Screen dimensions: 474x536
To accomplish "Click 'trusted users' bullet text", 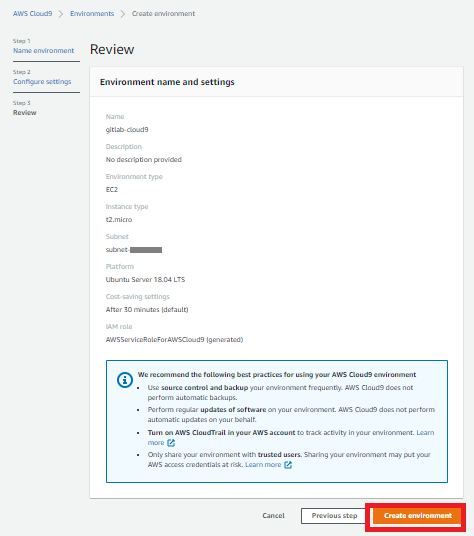I will pos(280,455).
